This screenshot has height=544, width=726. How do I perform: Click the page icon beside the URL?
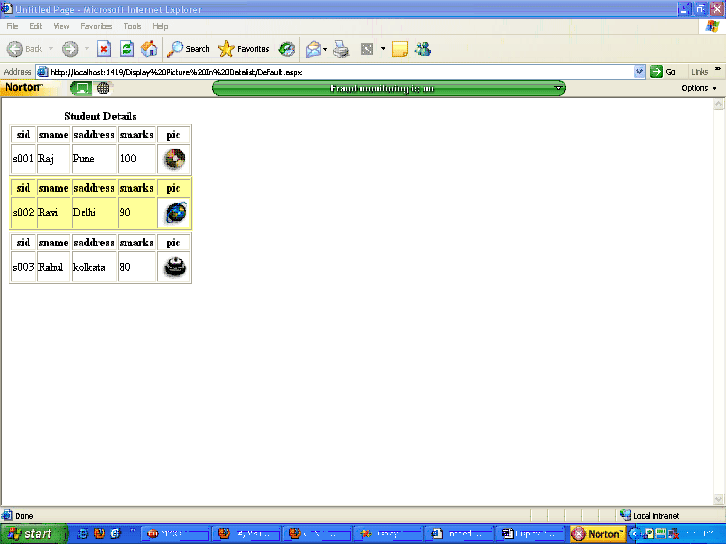tap(42, 72)
